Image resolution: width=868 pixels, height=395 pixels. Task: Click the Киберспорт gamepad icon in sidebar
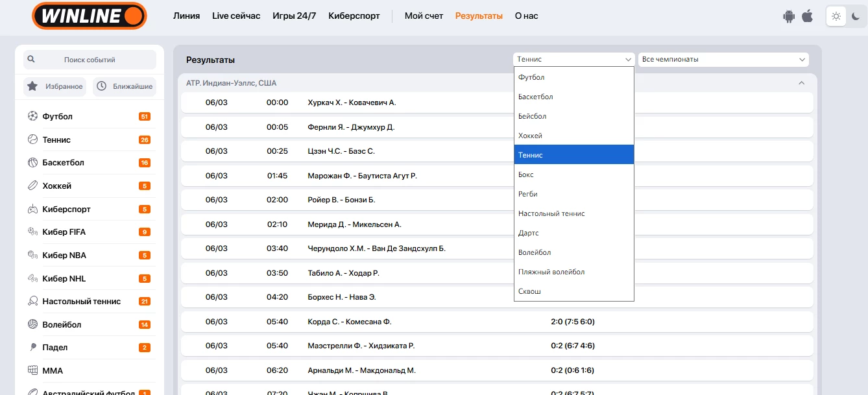coord(32,209)
